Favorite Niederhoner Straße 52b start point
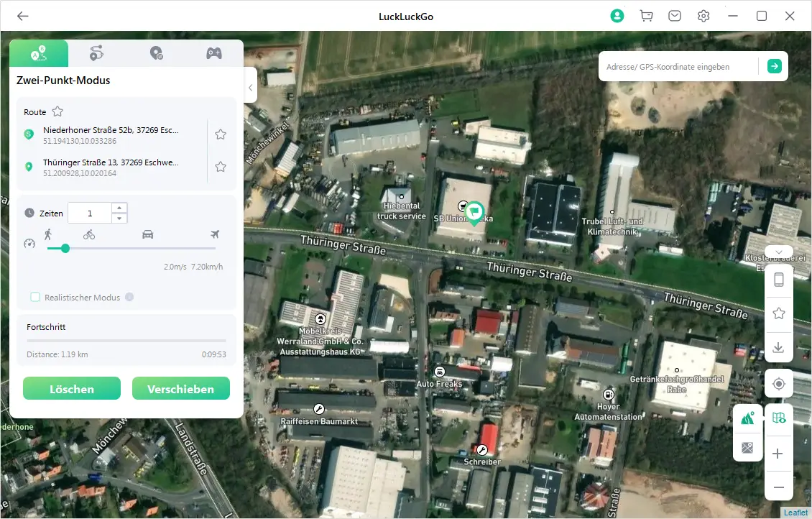This screenshot has width=812, height=519. coord(221,134)
